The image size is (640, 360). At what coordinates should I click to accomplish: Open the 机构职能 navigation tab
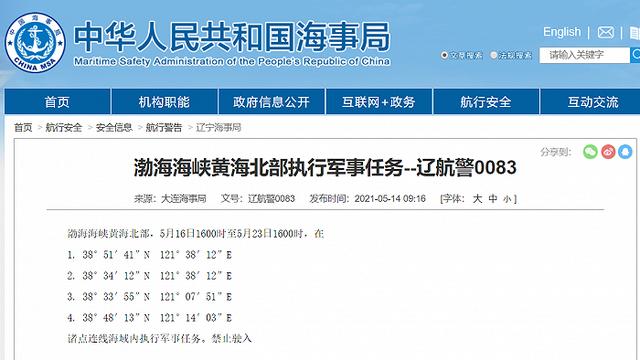(x=164, y=102)
